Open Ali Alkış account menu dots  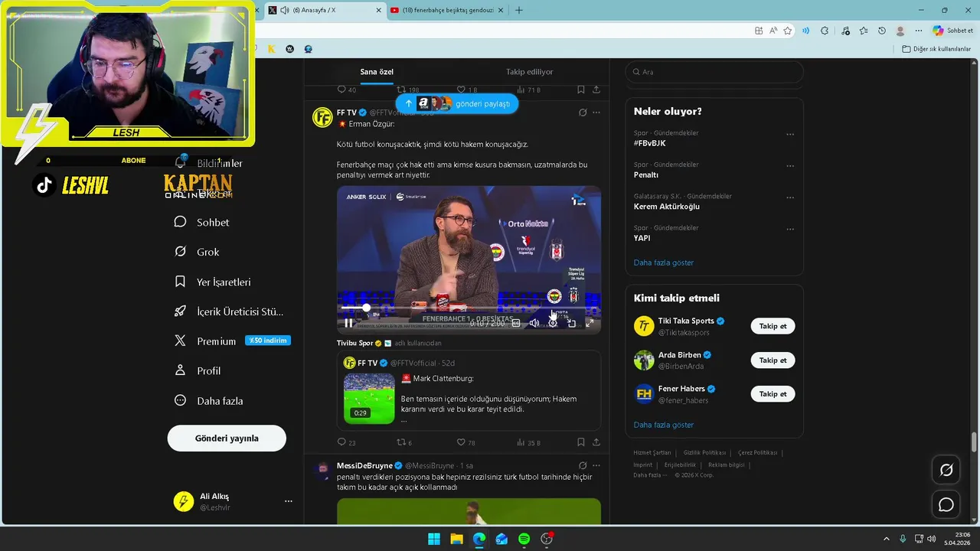289,501
